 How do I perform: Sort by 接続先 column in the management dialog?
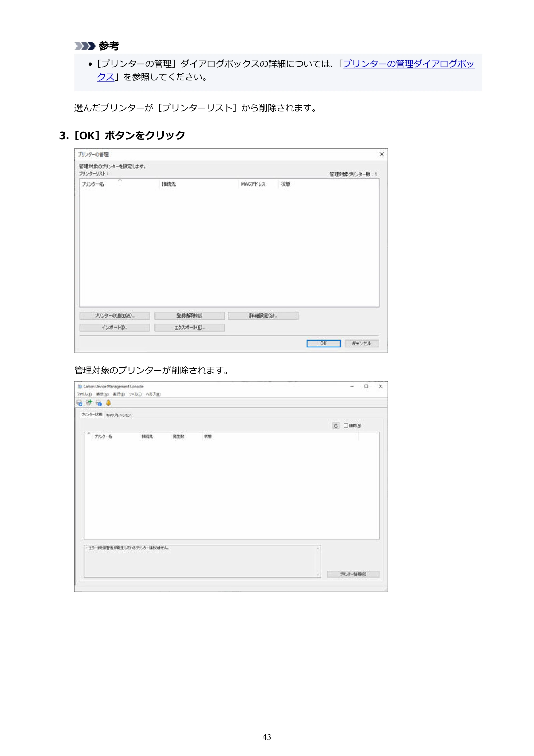click(x=199, y=184)
